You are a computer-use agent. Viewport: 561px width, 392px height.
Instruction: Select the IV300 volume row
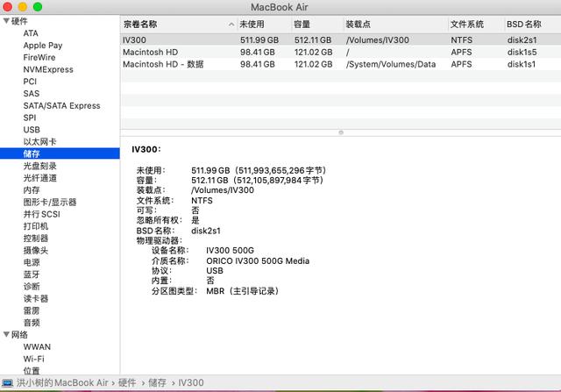(341, 39)
